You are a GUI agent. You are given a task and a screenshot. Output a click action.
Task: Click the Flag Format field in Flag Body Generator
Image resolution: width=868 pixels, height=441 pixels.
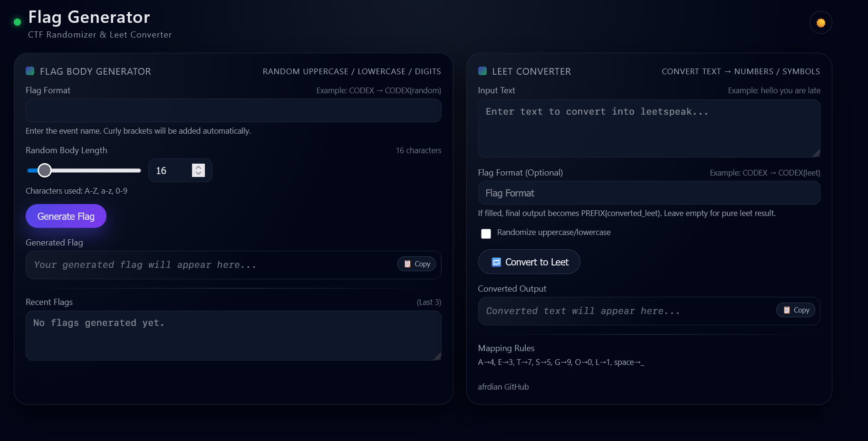tap(233, 110)
